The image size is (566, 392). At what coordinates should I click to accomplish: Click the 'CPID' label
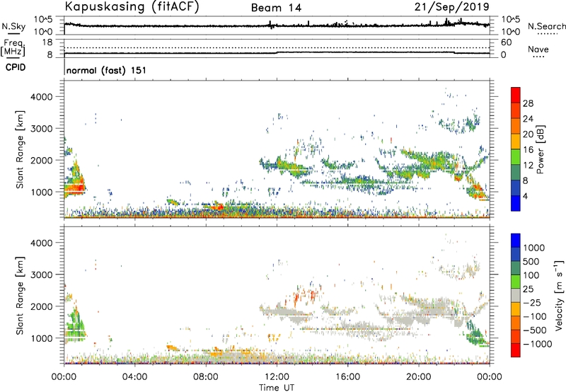point(16,67)
